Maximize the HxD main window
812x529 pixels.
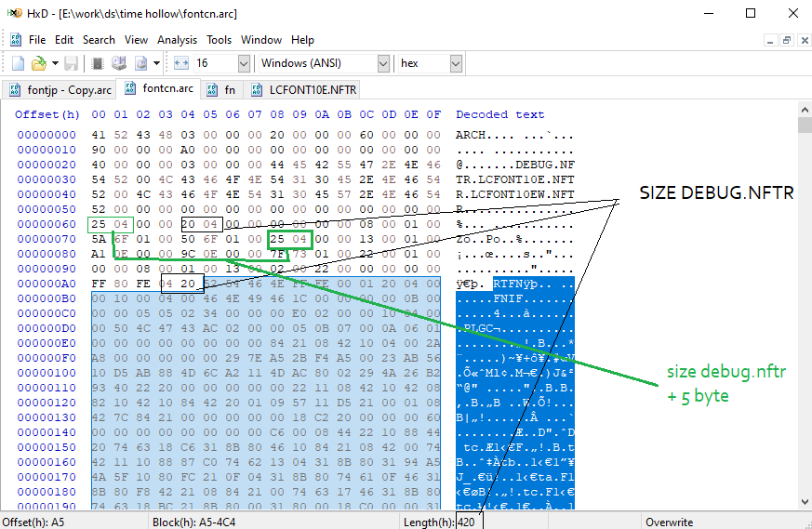(751, 13)
